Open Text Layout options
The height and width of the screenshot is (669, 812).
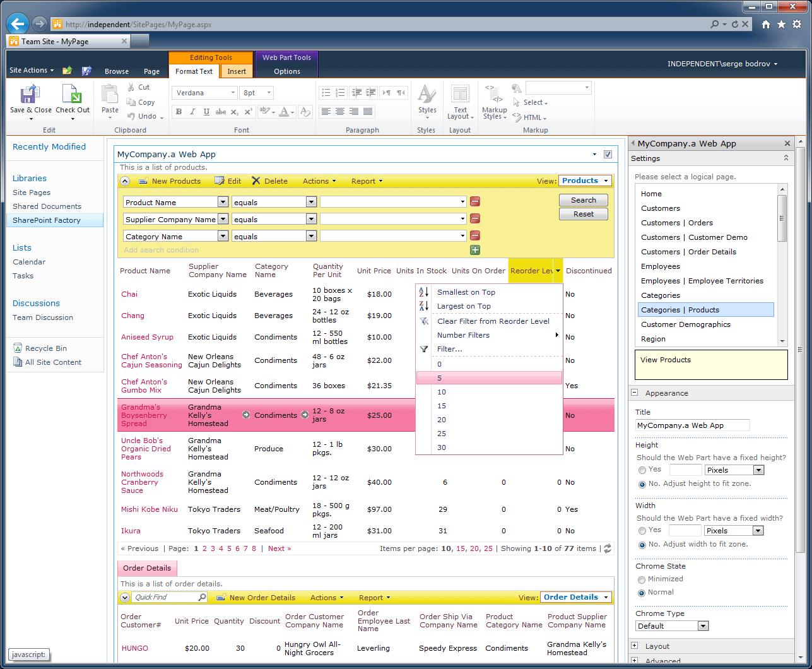point(461,94)
